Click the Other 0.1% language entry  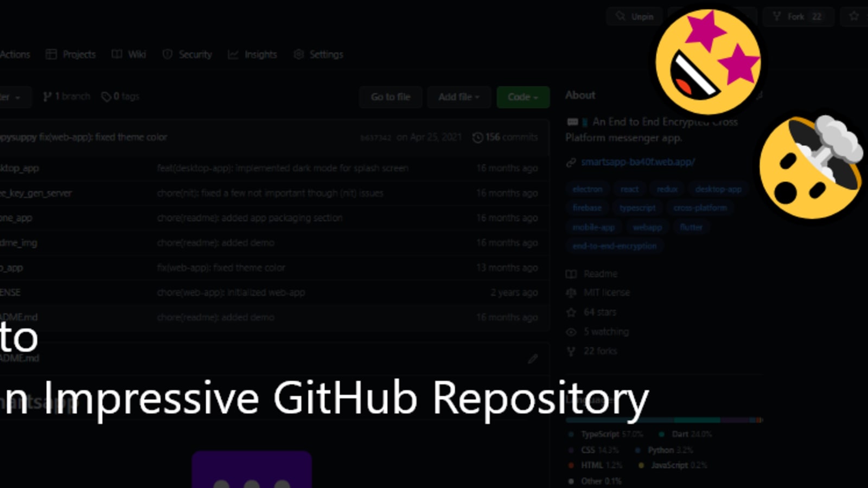(595, 481)
